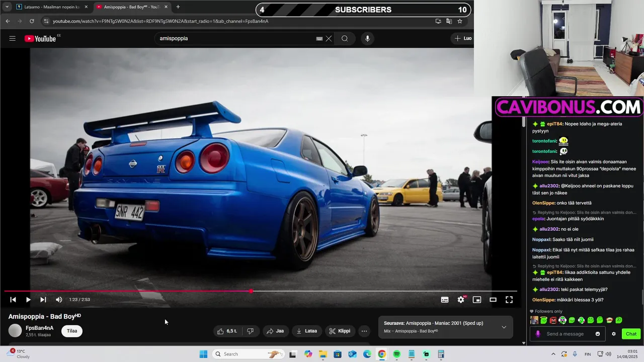Open more actions three-dot menu

[364, 331]
